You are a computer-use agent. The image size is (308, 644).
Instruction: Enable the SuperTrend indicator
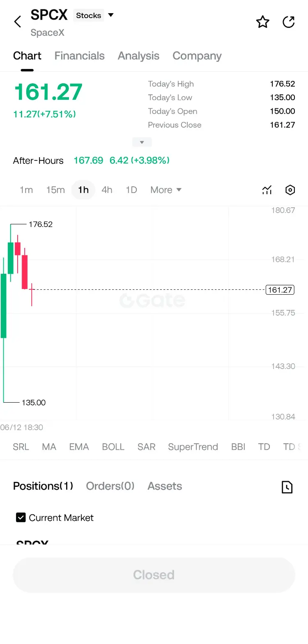(193, 447)
